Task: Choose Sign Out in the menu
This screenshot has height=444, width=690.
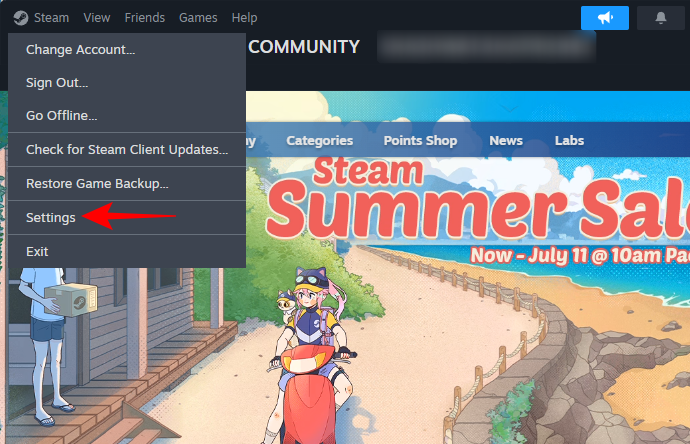Action: 127,83
